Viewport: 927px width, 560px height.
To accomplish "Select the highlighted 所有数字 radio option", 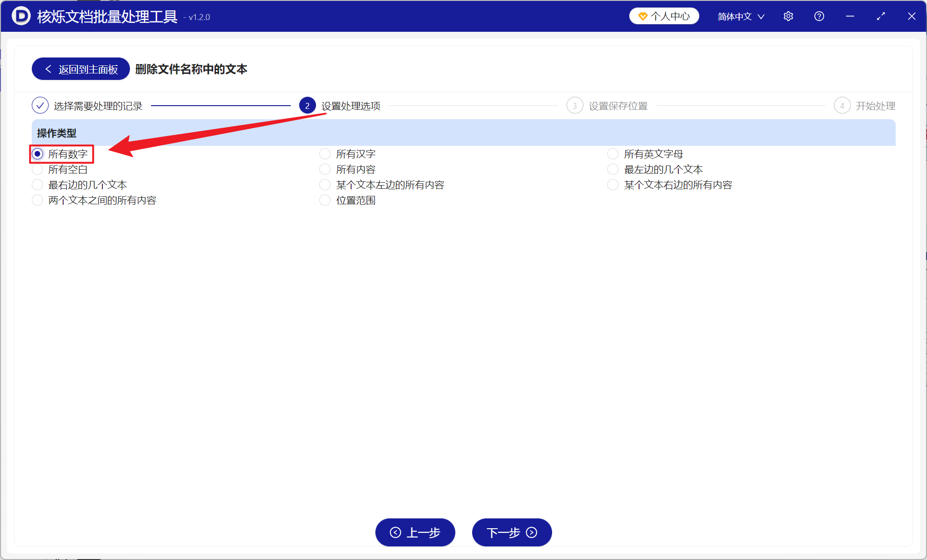I will (37, 153).
